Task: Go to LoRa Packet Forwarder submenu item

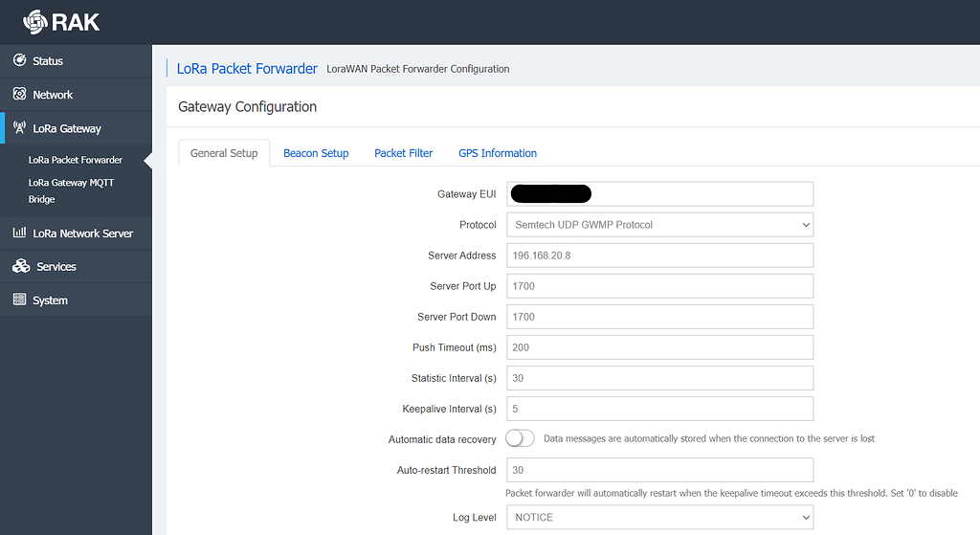Action: tap(76, 160)
